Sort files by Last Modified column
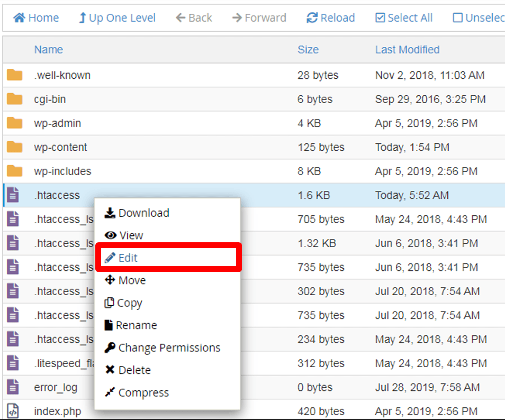 click(407, 50)
